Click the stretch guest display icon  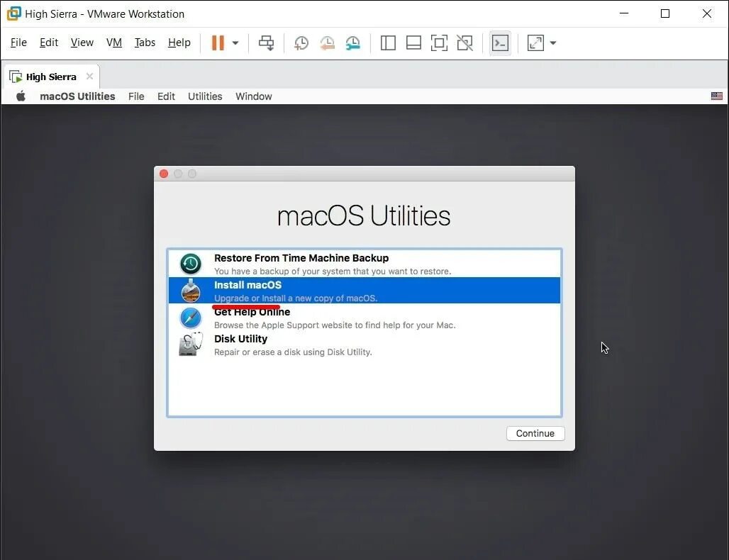(x=535, y=43)
